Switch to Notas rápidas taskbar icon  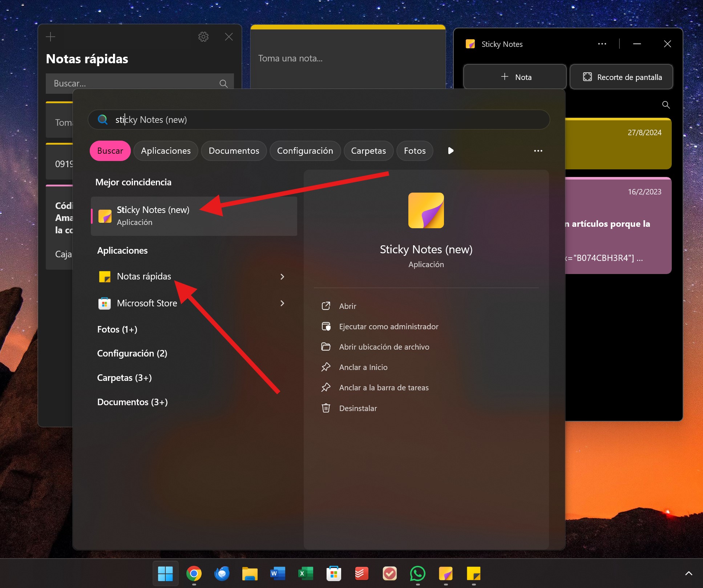[x=474, y=574]
